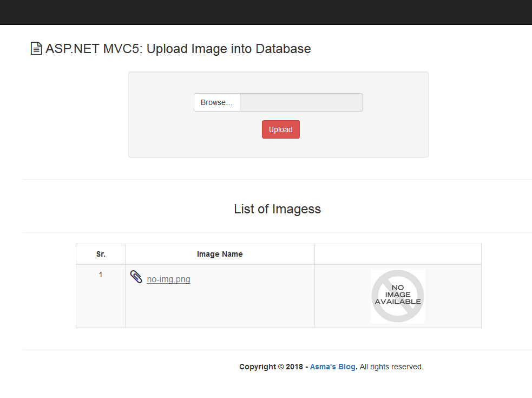The height and width of the screenshot is (398, 532).
Task: Select the "Image Name" column header
Action: click(x=220, y=253)
